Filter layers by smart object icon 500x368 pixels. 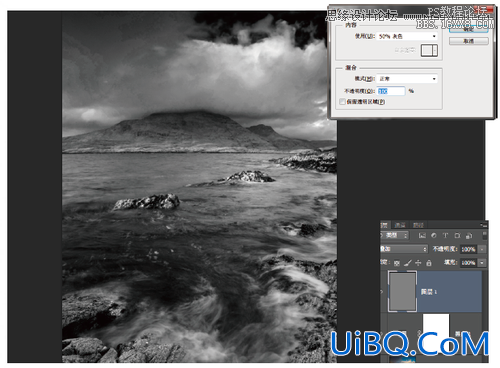click(x=469, y=236)
